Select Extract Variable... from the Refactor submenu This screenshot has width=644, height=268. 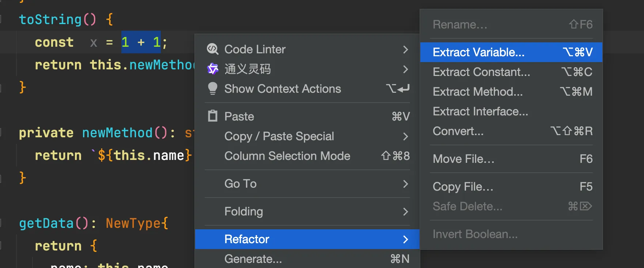[x=478, y=52]
